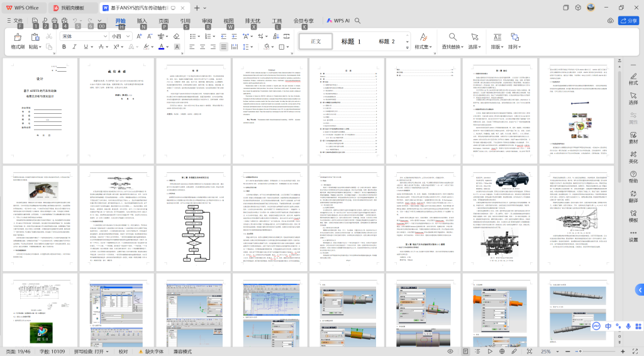
Task: Apply the 标题 1 heading style
Action: 351,42
